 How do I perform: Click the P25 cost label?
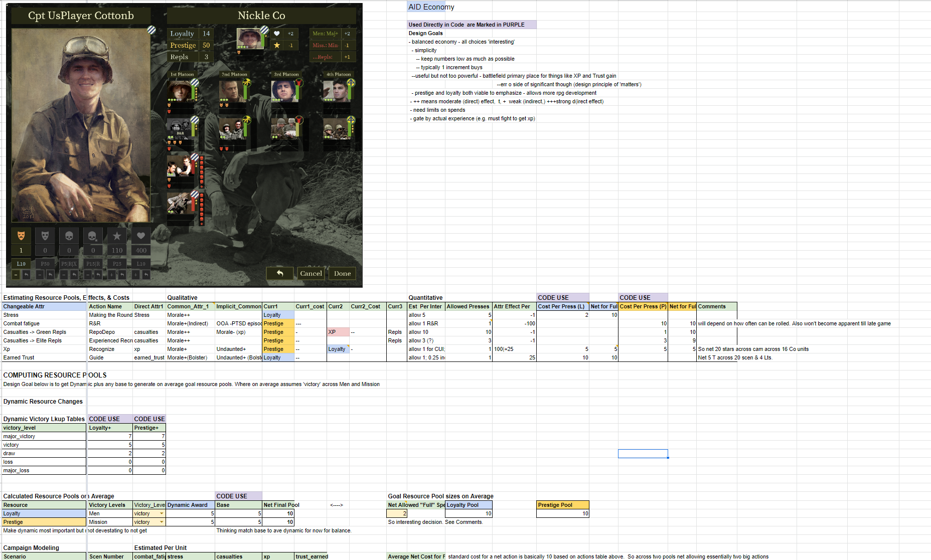click(x=117, y=264)
